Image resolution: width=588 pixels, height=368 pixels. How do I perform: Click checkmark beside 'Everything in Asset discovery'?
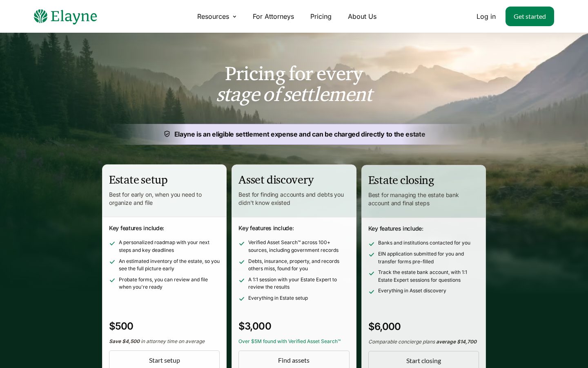(372, 292)
